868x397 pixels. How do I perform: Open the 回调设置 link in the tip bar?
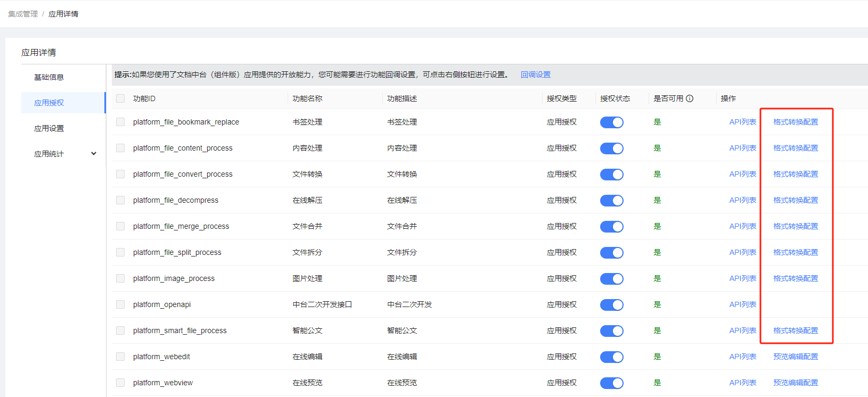[535, 75]
